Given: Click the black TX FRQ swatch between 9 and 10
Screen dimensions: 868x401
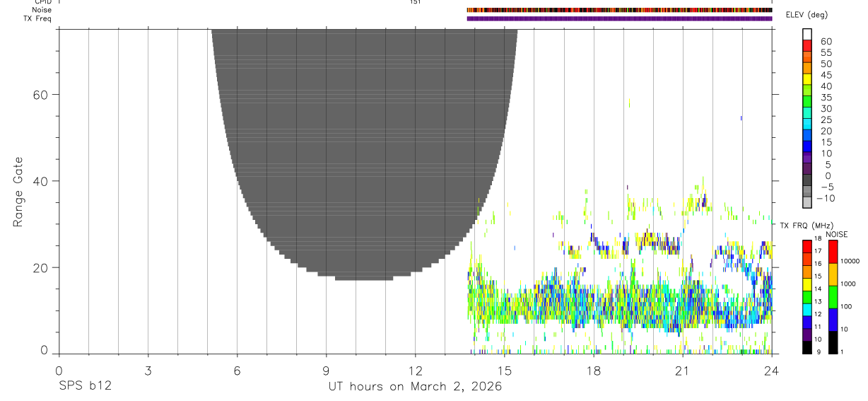Looking at the screenshot, I should 807,347.
